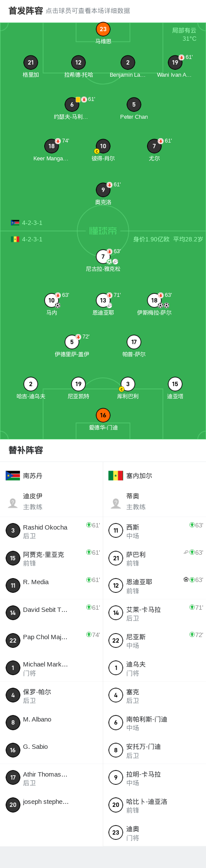
Task: Select number 18 伊斯梅拉-萨尔 circle
Action: [154, 300]
